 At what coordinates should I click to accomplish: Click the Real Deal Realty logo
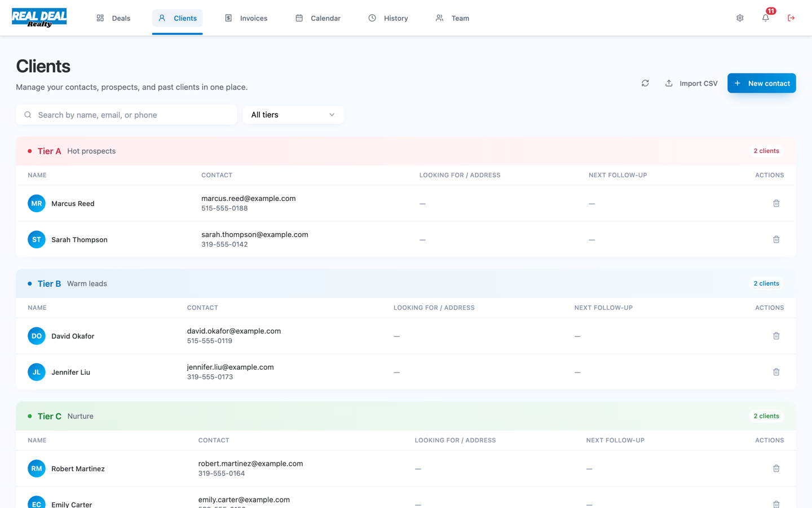pyautogui.click(x=39, y=18)
